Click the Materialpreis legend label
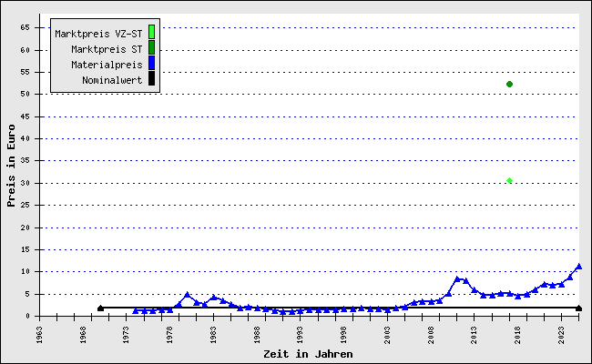 [107, 65]
